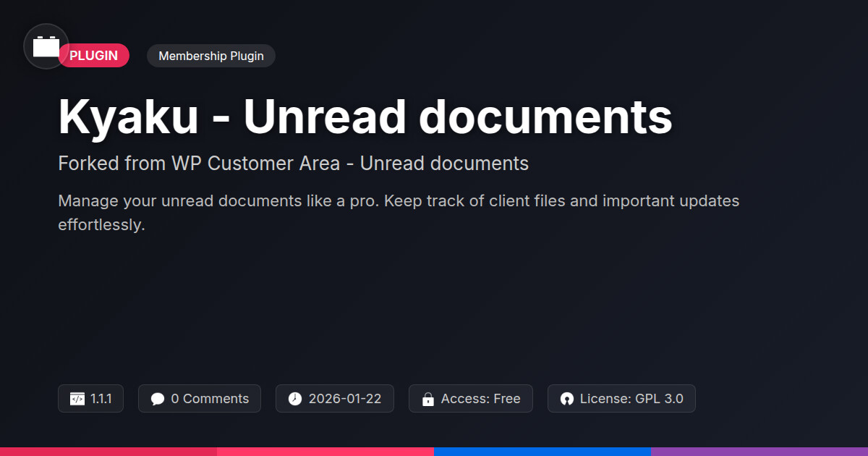Screen dimensions: 868x456
Task: Open the 0 Comments link
Action: tap(210, 399)
